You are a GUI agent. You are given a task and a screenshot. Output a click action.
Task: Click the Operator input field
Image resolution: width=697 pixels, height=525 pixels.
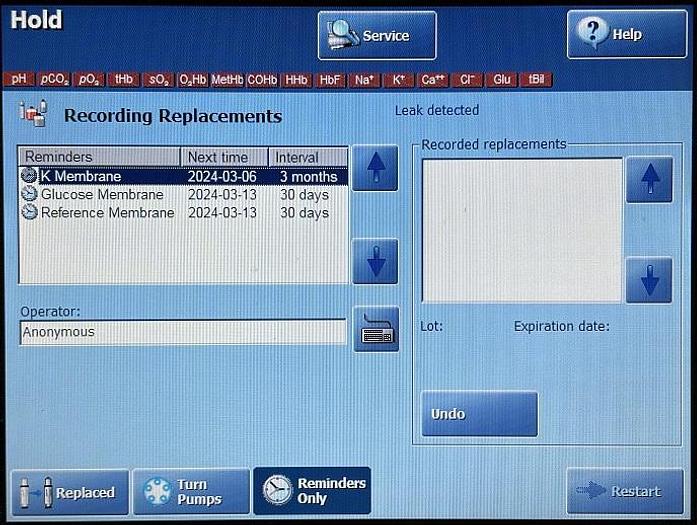click(183, 332)
